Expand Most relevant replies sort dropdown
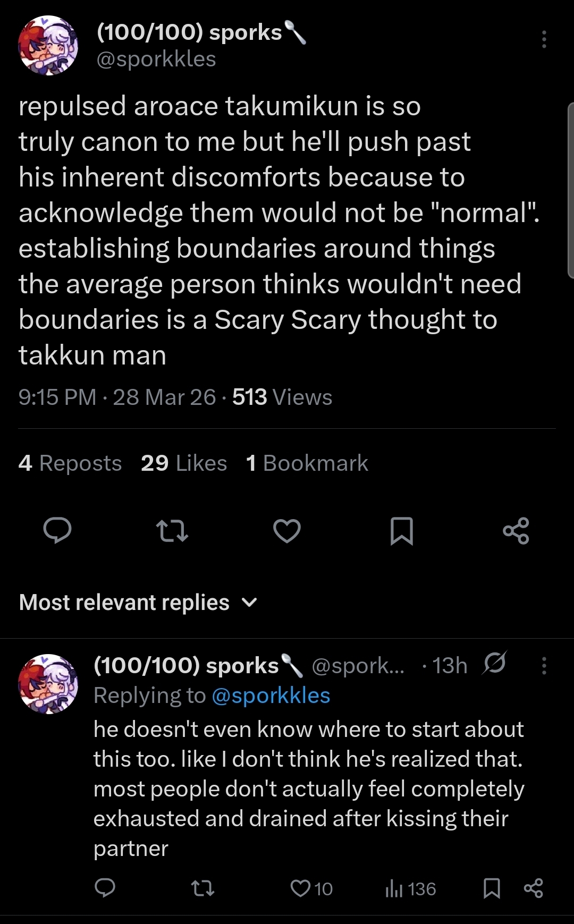This screenshot has width=574, height=924. click(x=138, y=603)
